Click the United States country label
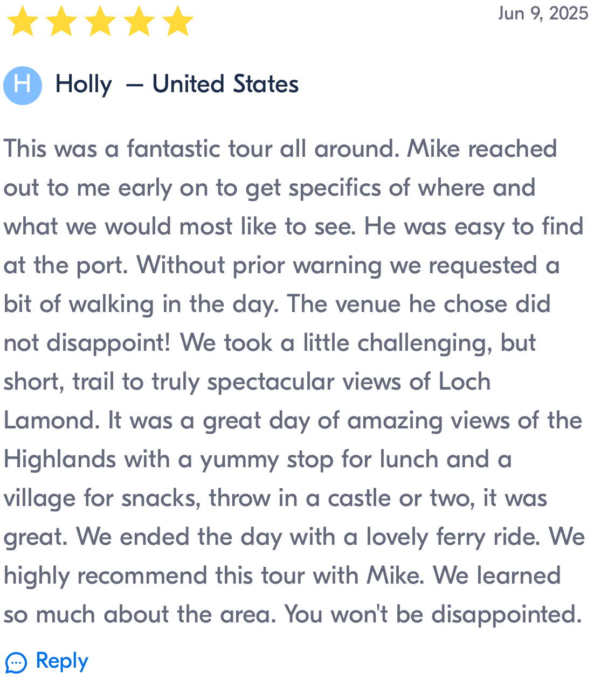 [x=225, y=84]
